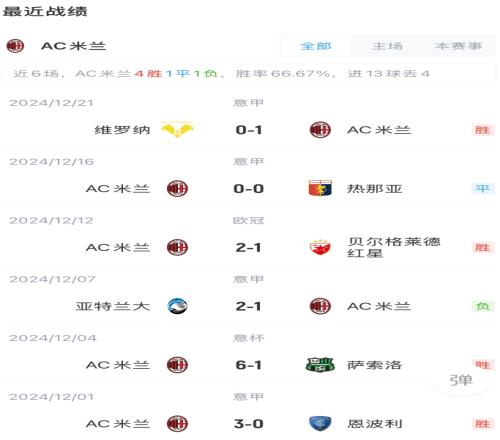Click the Genoa team crest
The width and height of the screenshot is (500, 440).
pyautogui.click(x=320, y=188)
